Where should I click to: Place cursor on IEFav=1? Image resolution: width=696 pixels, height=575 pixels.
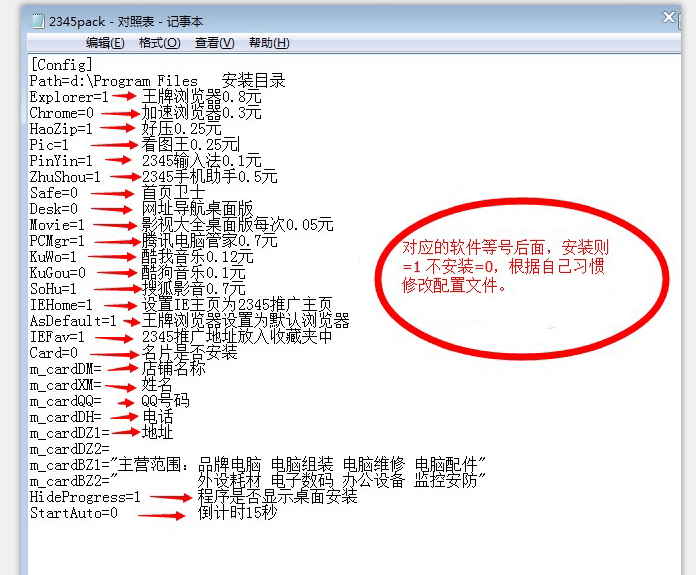click(57, 337)
